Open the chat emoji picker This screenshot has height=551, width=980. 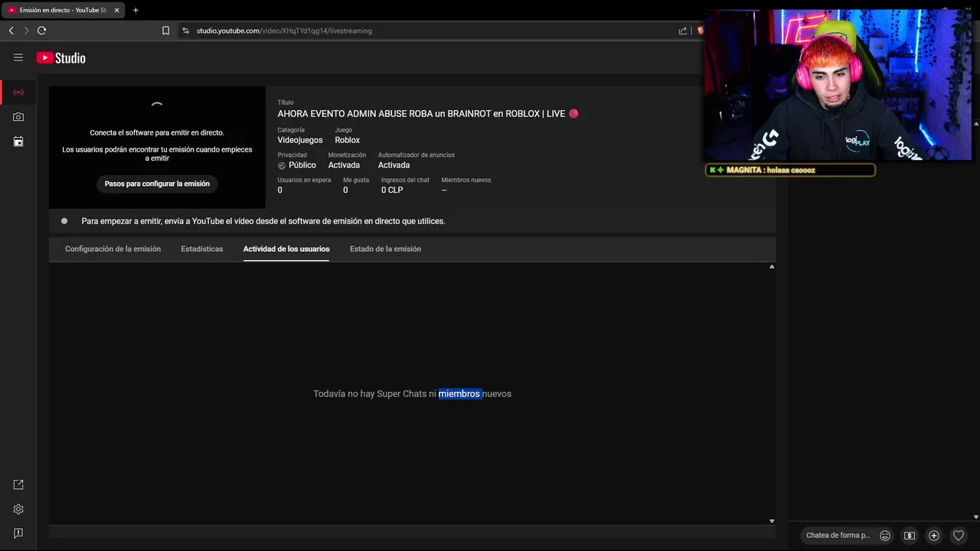coord(885,536)
